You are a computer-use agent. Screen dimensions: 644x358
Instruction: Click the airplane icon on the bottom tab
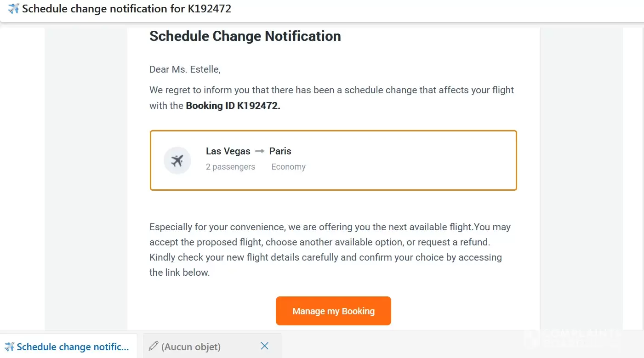pos(9,347)
